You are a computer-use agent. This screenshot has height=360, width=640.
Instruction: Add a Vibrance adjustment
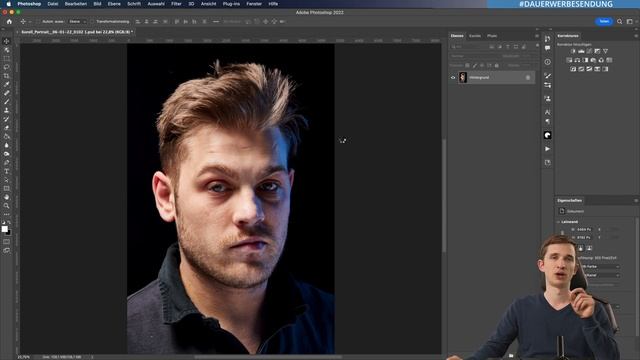click(605, 51)
